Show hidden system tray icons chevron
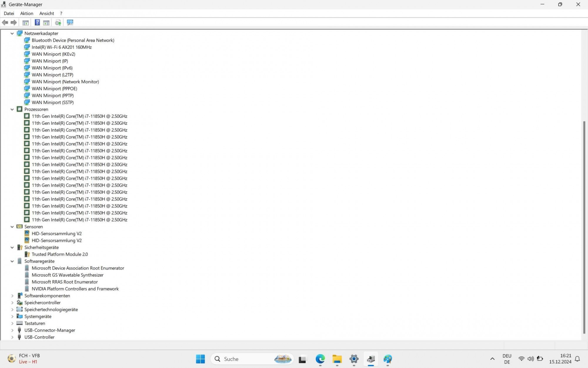588x368 pixels. tap(492, 359)
